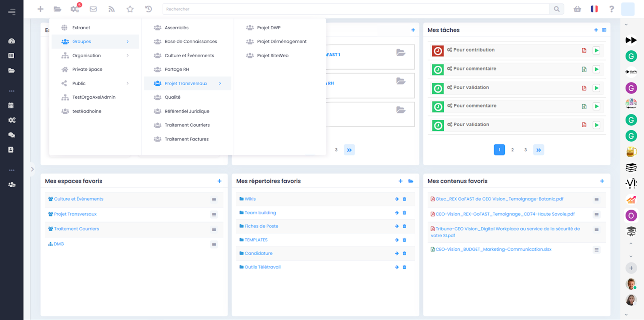Viewport: 644px width, 320px height.
Task: Click the history clock icon in the toolbar
Action: tap(149, 9)
